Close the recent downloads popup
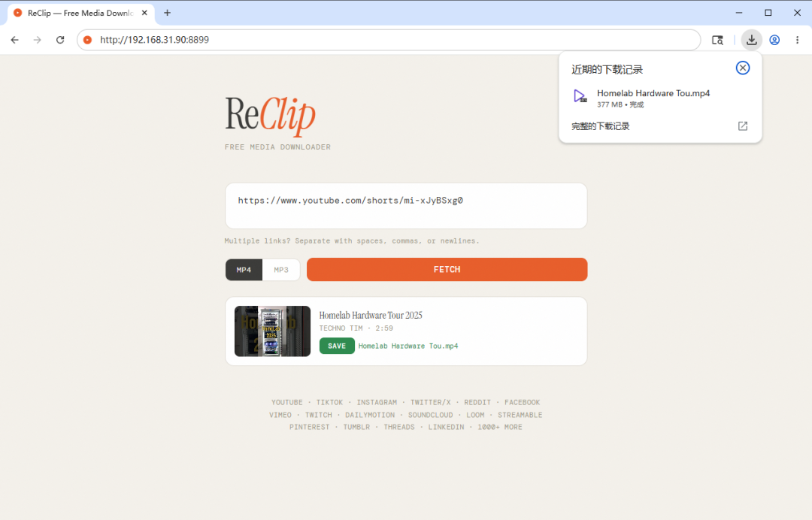The image size is (812, 520). coord(743,68)
